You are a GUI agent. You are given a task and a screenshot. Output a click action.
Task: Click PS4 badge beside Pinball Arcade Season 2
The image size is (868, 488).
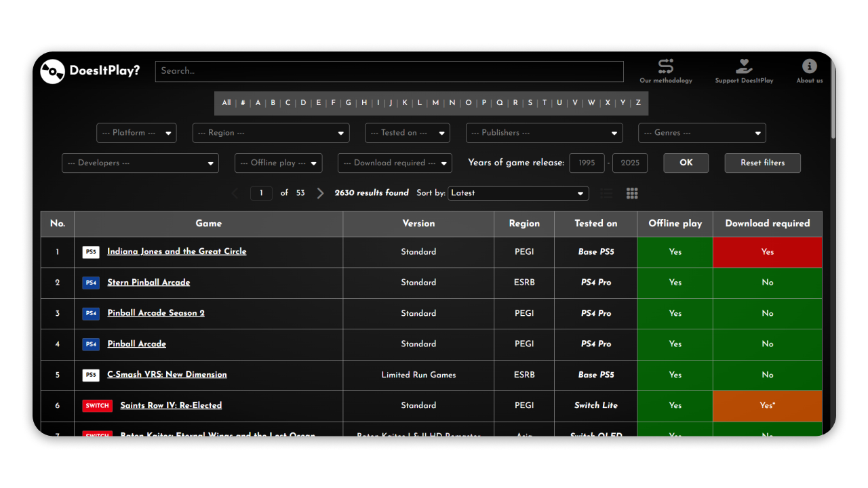coord(91,314)
